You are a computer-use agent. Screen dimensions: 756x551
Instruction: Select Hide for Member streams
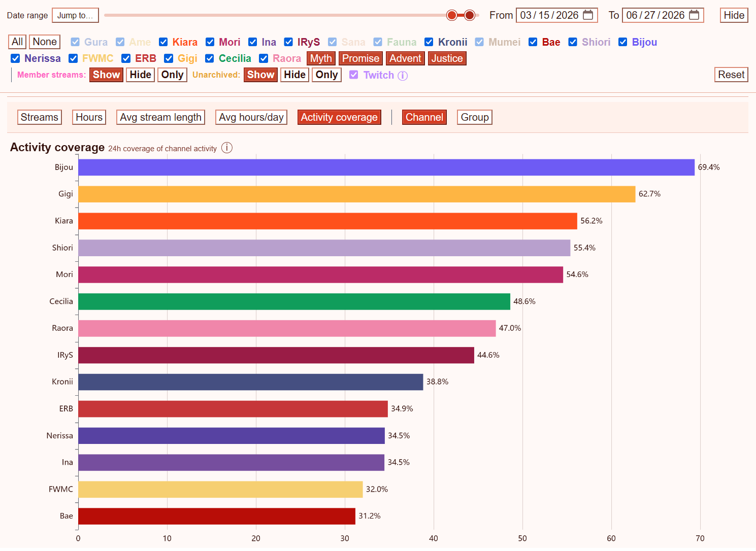point(141,75)
